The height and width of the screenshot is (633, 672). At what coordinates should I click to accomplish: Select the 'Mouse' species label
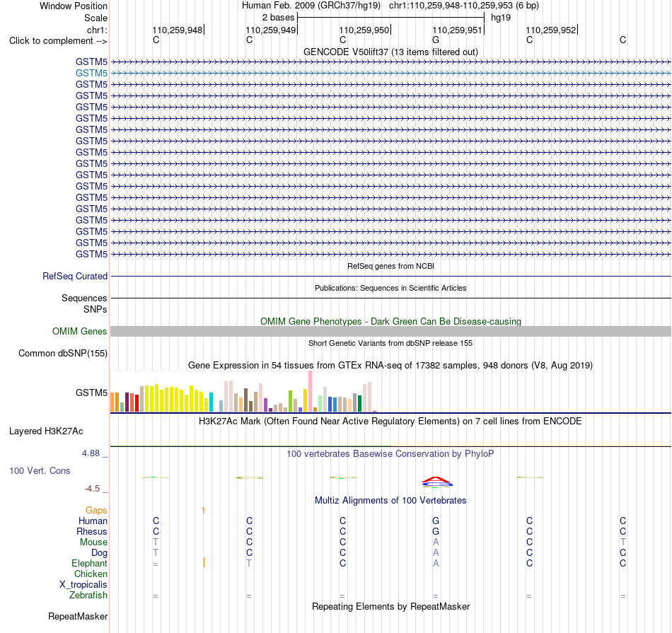click(x=93, y=542)
